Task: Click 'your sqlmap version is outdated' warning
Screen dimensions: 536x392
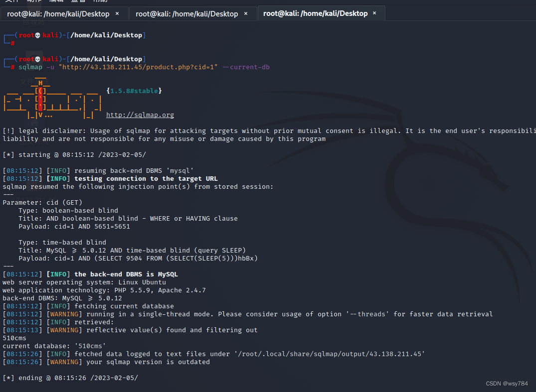Action: [106, 362]
